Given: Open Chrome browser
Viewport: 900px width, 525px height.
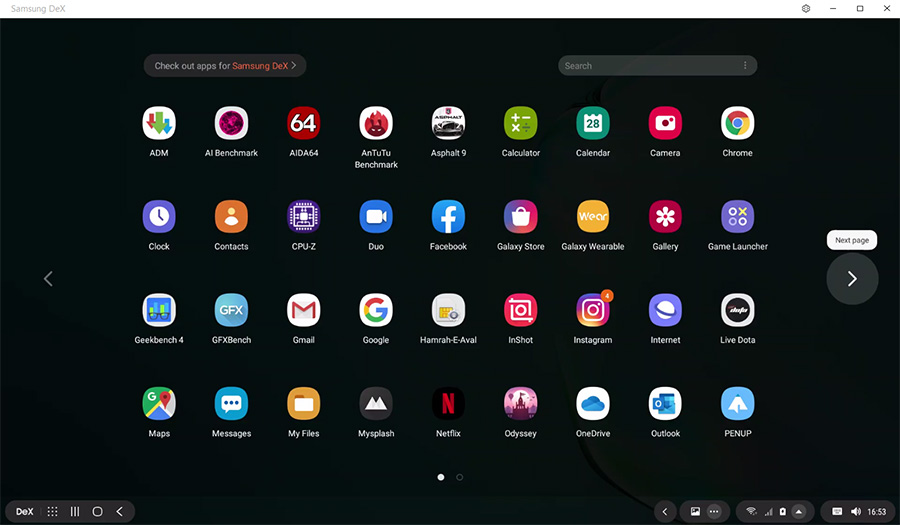Looking at the screenshot, I should pyautogui.click(x=738, y=123).
